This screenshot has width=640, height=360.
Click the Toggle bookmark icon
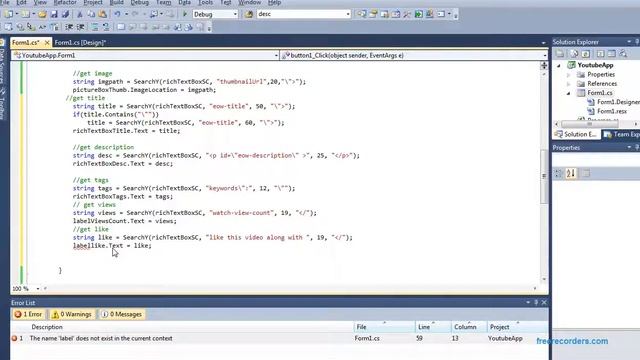point(121,27)
